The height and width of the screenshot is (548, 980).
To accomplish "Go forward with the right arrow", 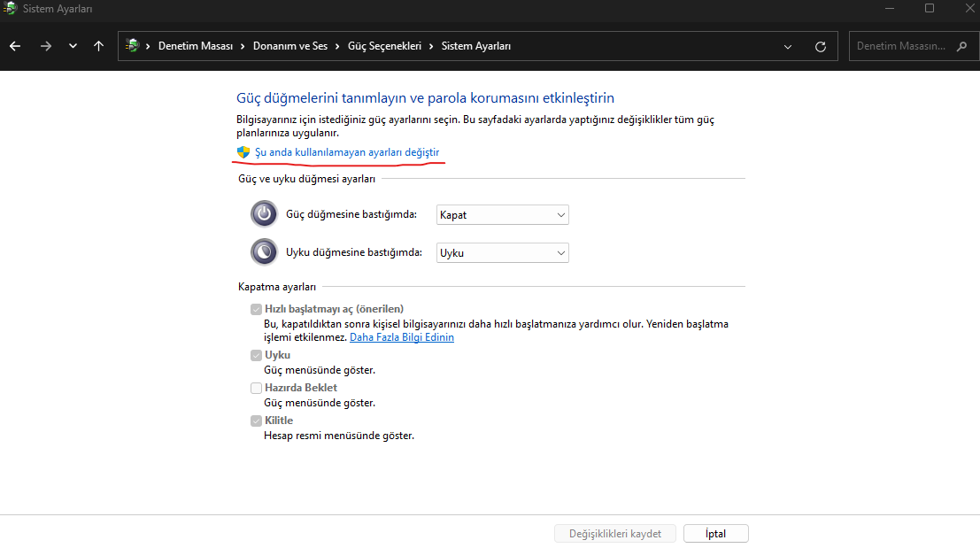I will [46, 46].
